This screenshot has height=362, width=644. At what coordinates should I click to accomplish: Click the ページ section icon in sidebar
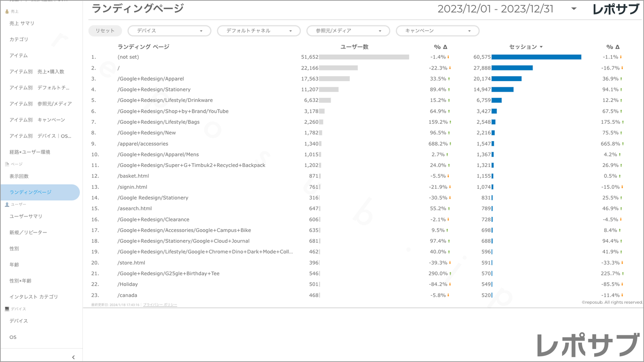[x=7, y=164]
